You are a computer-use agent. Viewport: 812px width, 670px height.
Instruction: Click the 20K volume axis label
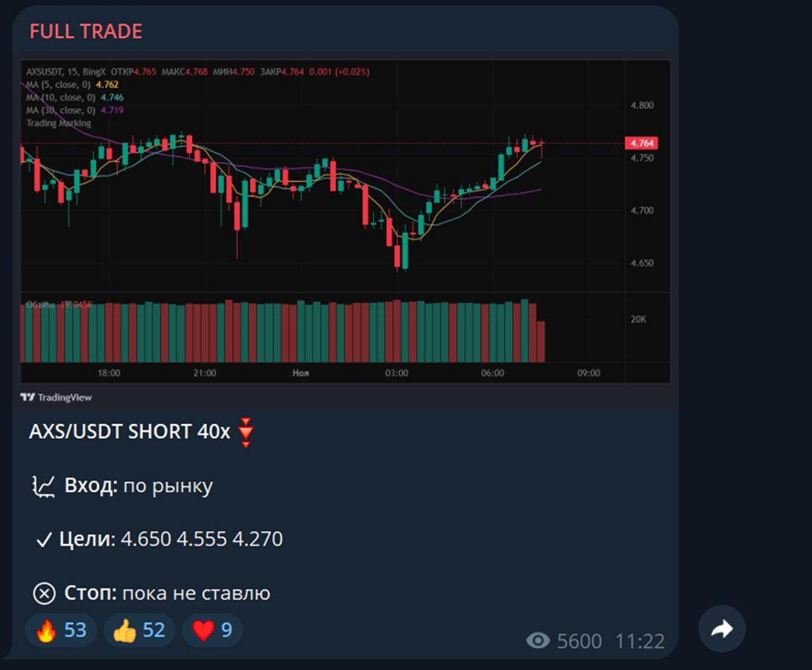click(638, 320)
